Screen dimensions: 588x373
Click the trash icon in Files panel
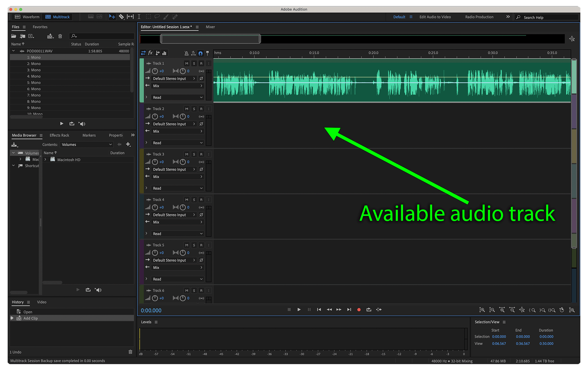60,36
